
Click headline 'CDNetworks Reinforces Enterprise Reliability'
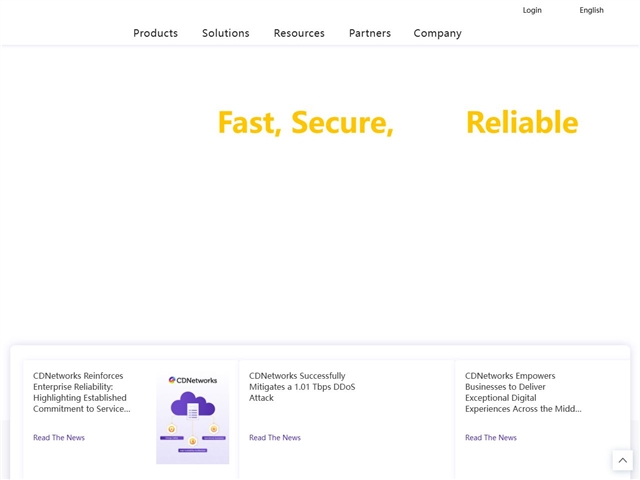coord(82,392)
